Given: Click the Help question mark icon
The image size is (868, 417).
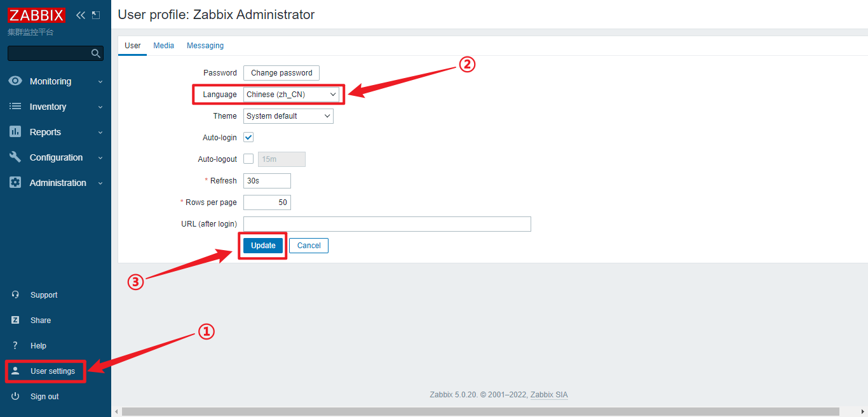Looking at the screenshot, I should (x=16, y=346).
